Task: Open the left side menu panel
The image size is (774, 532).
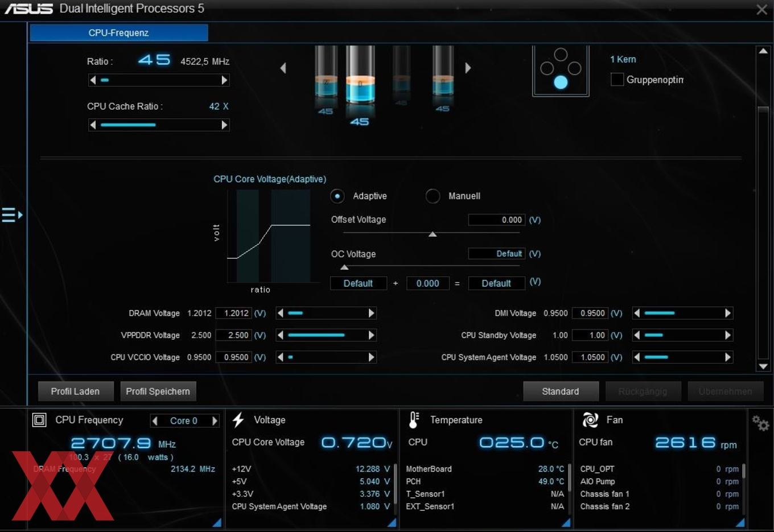Action: click(x=12, y=215)
